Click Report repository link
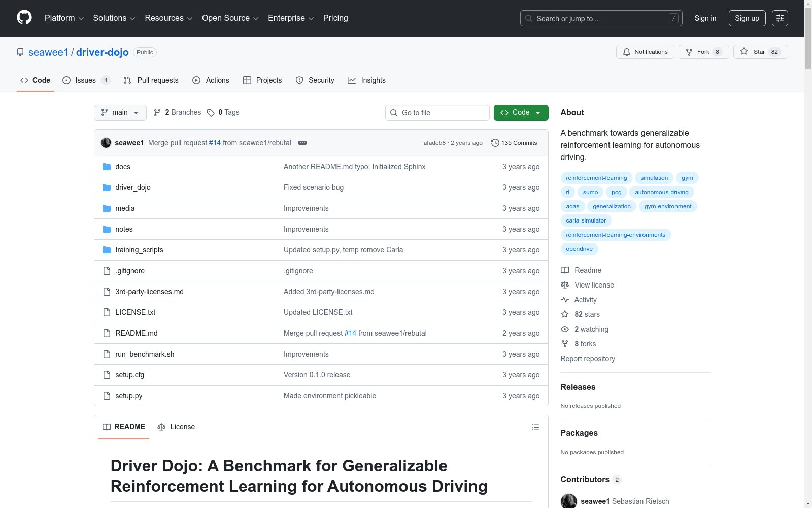The width and height of the screenshot is (812, 508). tap(588, 359)
